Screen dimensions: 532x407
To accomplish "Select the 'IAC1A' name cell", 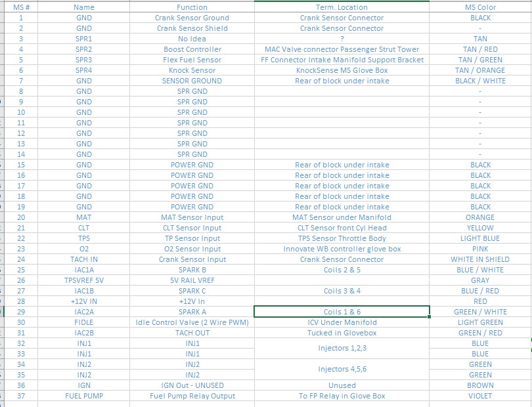I will (84, 270).
